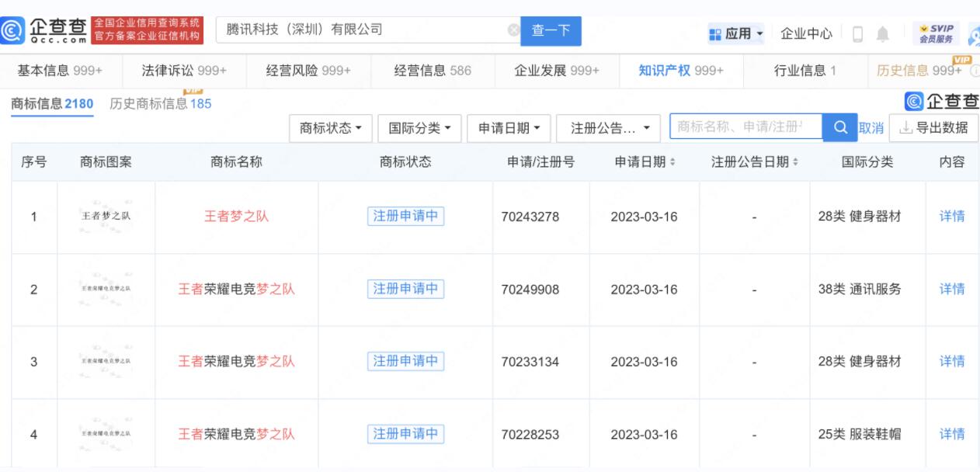Click the 38类 通讯服务 class cell

(860, 290)
